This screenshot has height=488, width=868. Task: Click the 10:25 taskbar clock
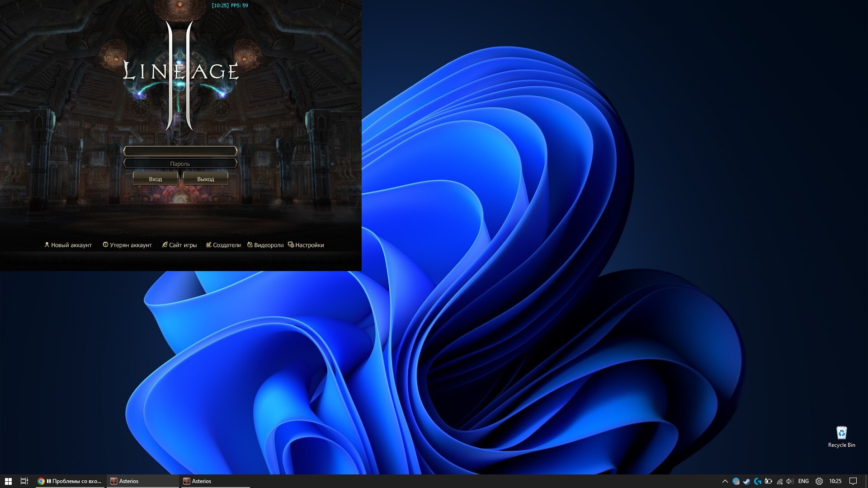coord(835,481)
